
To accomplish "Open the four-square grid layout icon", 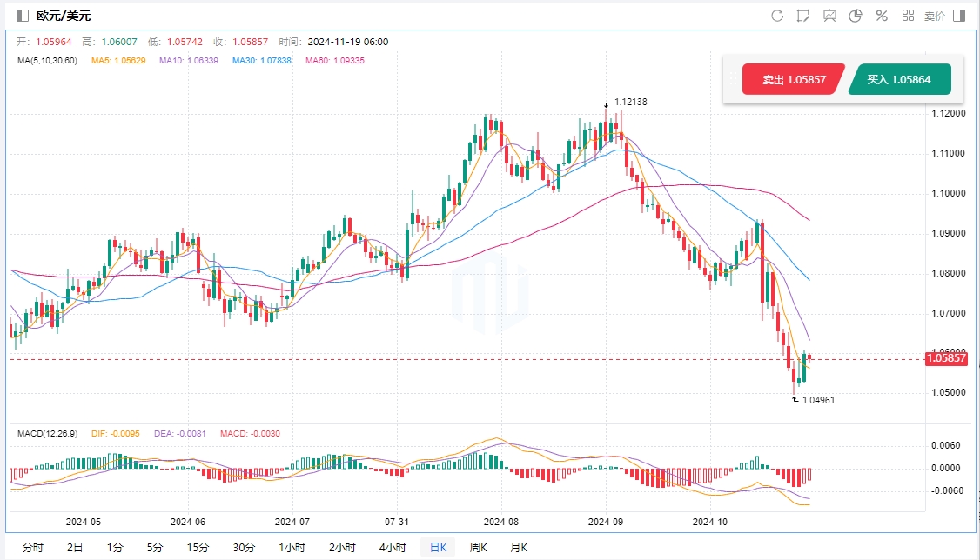I will click(908, 16).
